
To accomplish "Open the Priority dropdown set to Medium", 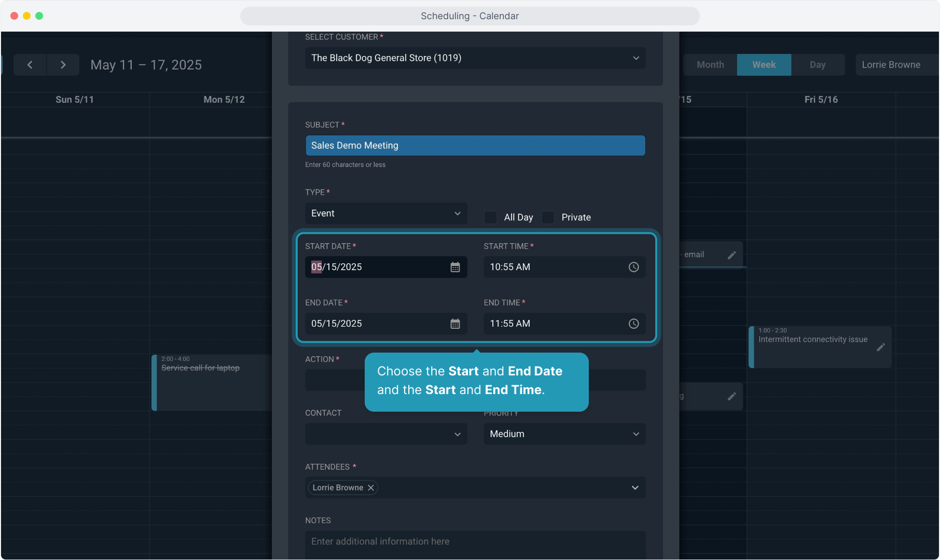I will pyautogui.click(x=564, y=434).
